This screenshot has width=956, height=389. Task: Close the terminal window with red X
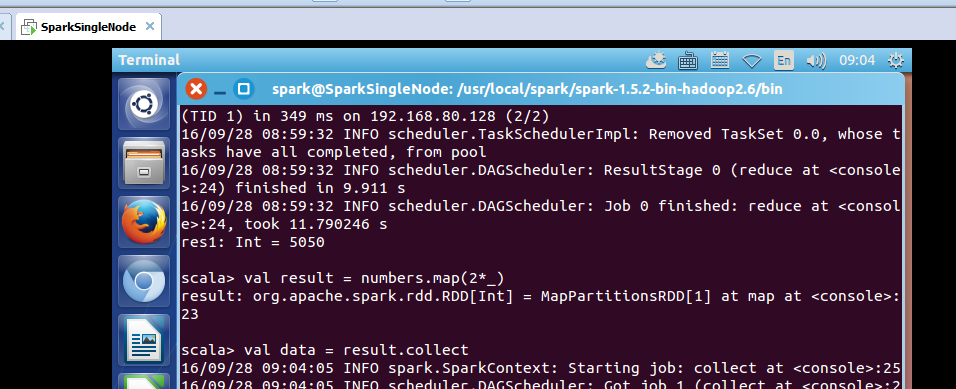(196, 90)
